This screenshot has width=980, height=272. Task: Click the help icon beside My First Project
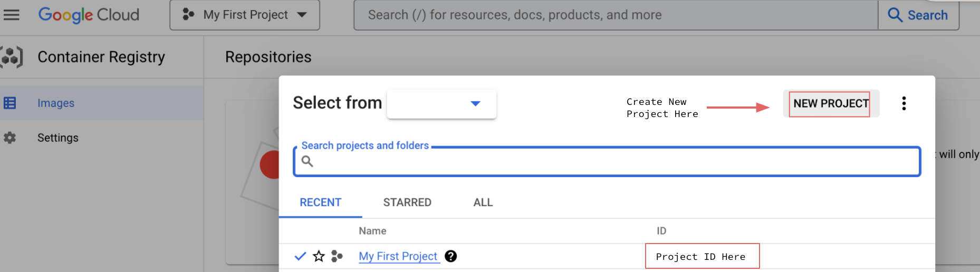pyautogui.click(x=450, y=256)
